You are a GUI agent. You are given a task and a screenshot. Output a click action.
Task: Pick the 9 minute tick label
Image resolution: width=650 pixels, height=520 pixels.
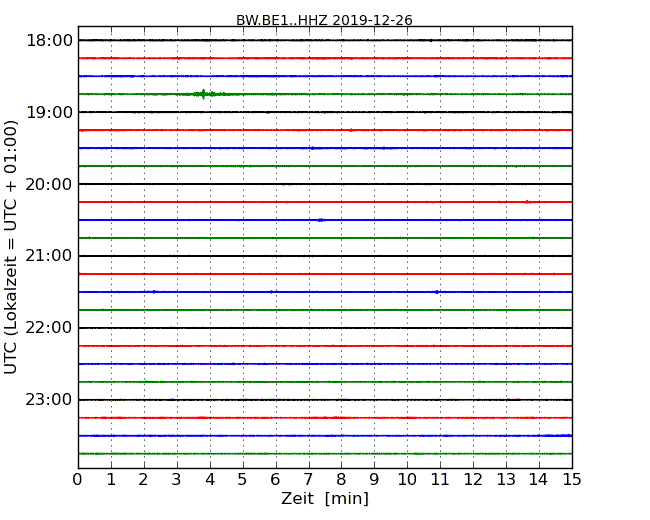[x=374, y=480]
